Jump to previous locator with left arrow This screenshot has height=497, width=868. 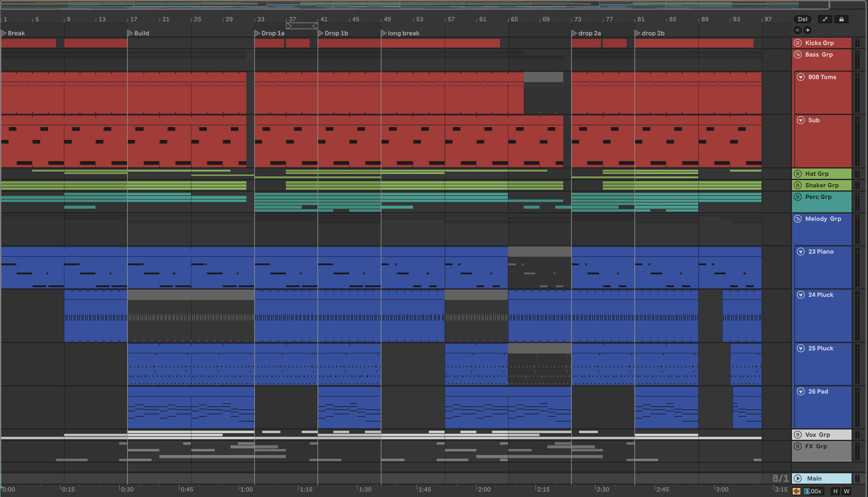(798, 30)
